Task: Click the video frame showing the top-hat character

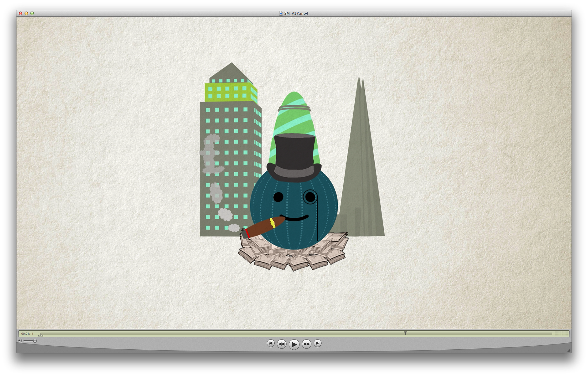Action: click(294, 173)
